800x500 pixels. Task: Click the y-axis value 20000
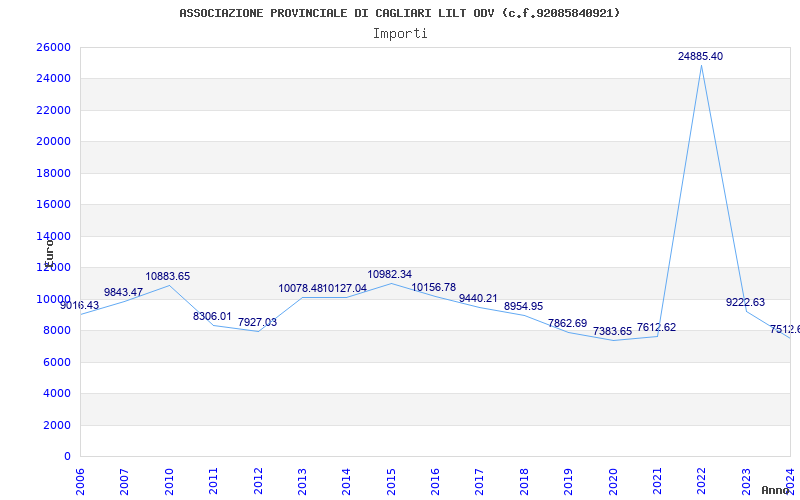pos(53,141)
